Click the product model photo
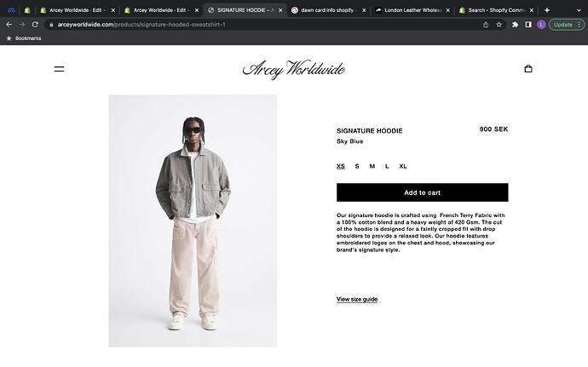Viewport: 588px width, 367px height. 193,221
